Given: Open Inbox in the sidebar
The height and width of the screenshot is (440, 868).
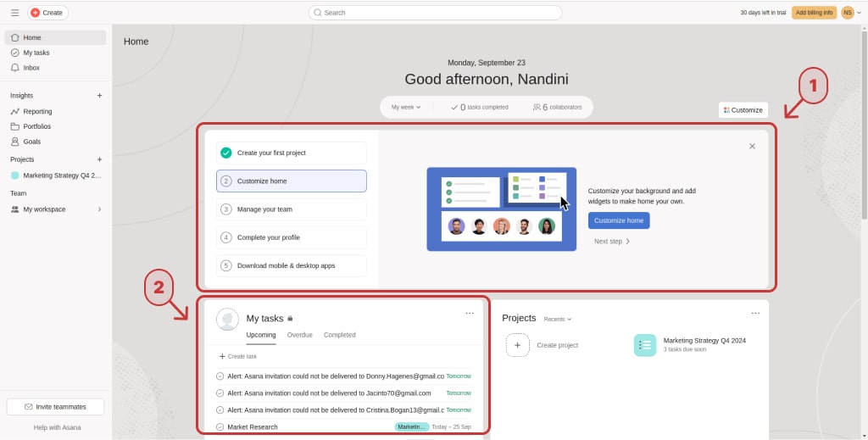Looking at the screenshot, I should 55,68.
